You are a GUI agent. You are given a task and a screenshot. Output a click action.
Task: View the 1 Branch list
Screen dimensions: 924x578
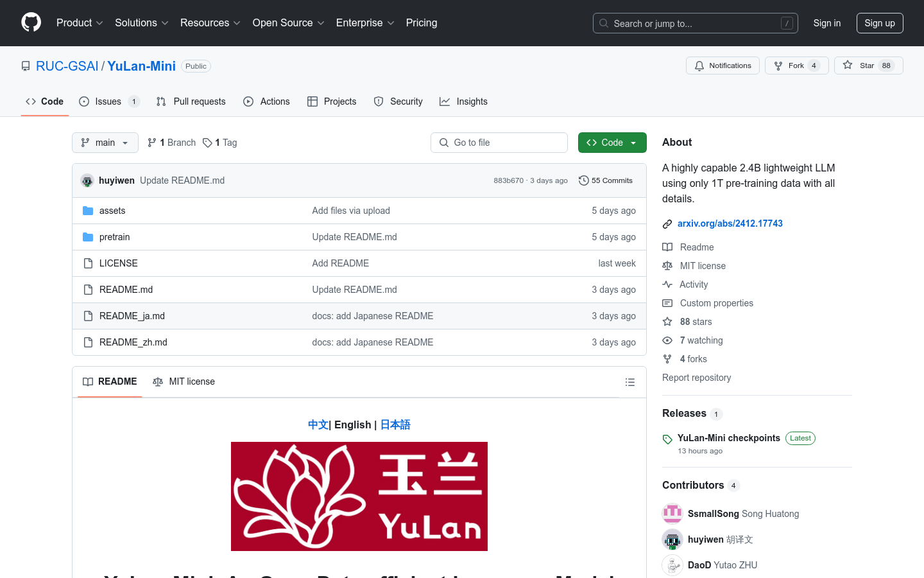pos(171,143)
